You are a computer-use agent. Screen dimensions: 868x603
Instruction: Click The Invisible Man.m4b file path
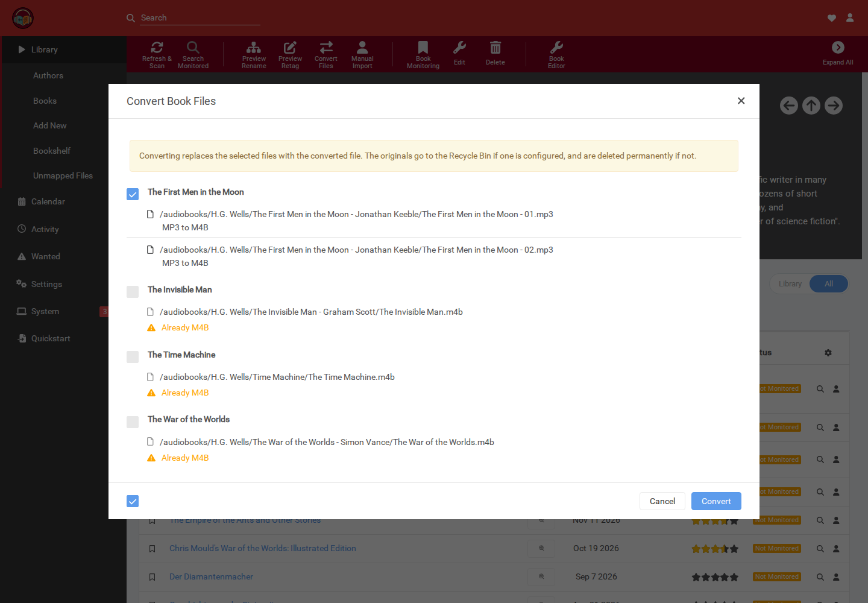311,312
